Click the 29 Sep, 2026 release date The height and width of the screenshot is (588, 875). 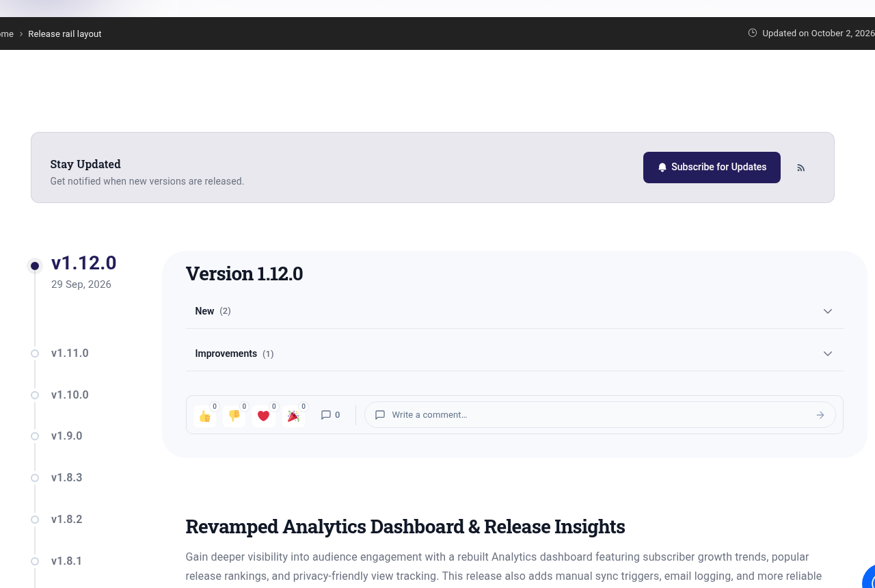81,284
